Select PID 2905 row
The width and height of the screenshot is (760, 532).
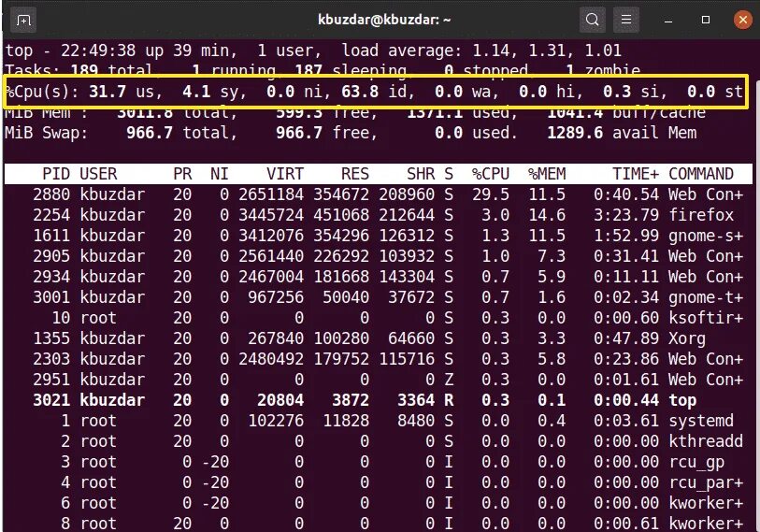[x=379, y=256]
